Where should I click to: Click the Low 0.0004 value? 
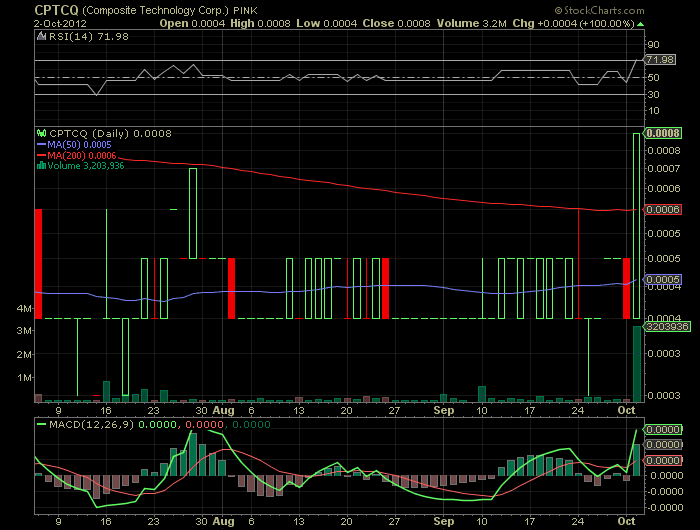click(x=326, y=24)
